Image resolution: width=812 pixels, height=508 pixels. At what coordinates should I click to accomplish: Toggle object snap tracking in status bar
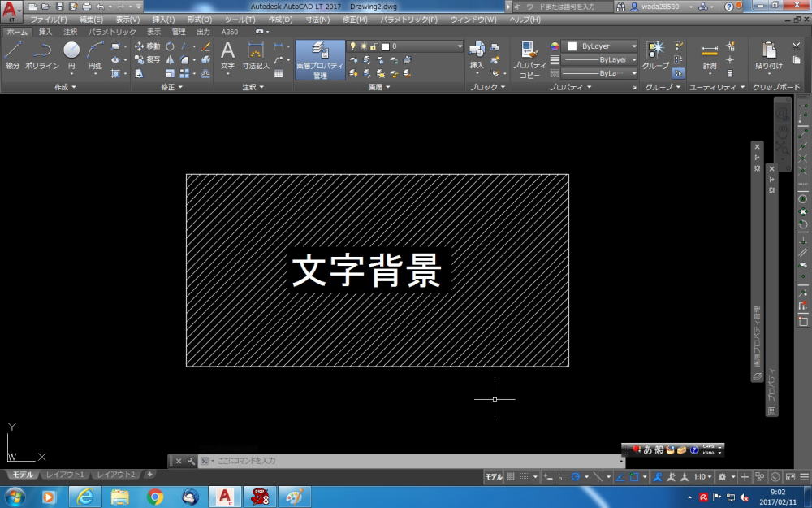(620, 477)
